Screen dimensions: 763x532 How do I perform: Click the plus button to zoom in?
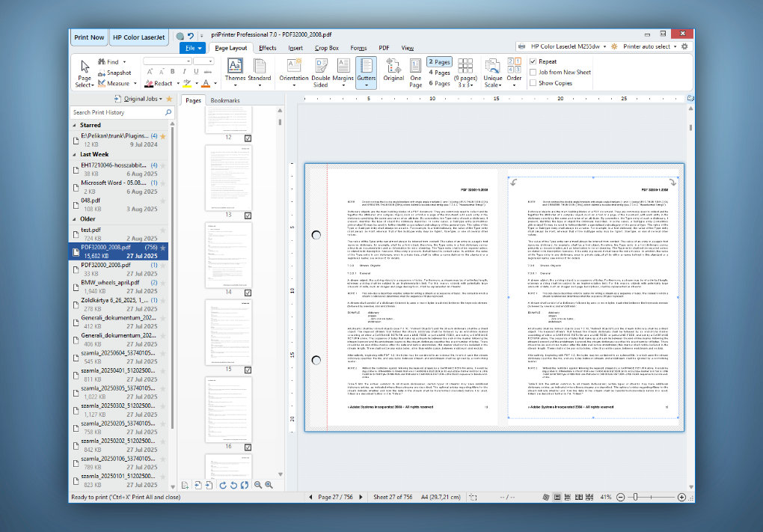tap(681, 497)
